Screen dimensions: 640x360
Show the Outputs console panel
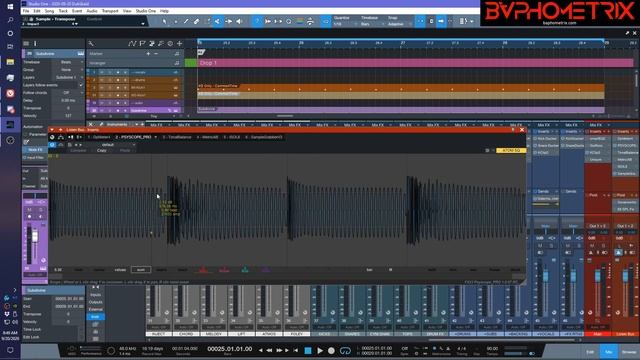[96, 302]
